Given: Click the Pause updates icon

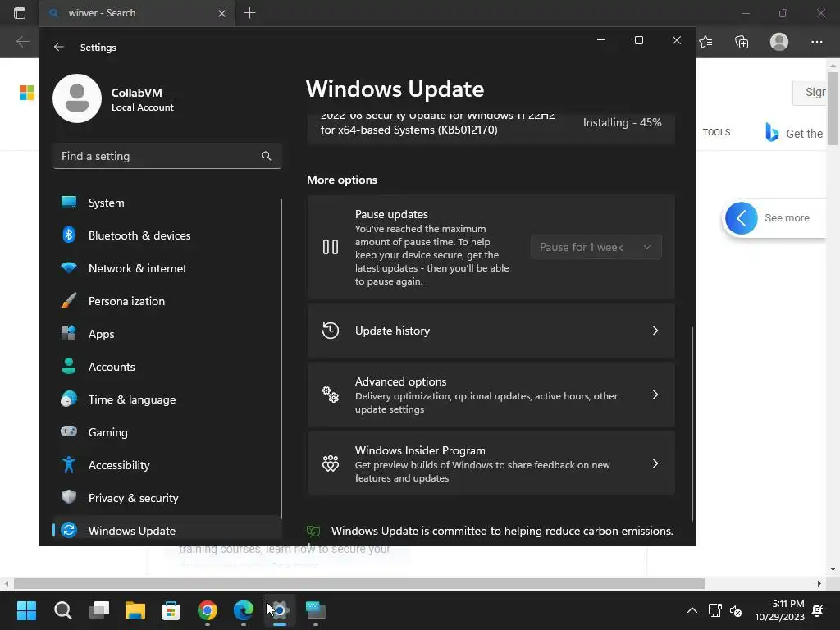Looking at the screenshot, I should click(331, 247).
